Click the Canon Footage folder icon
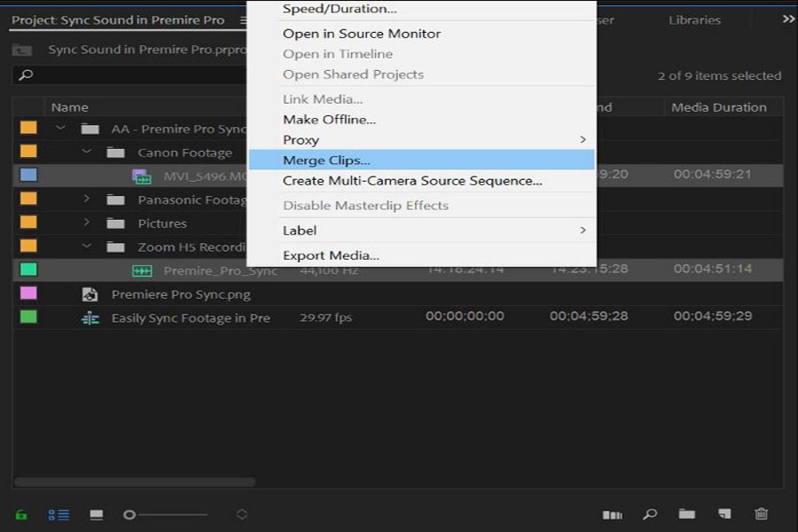 click(x=115, y=153)
